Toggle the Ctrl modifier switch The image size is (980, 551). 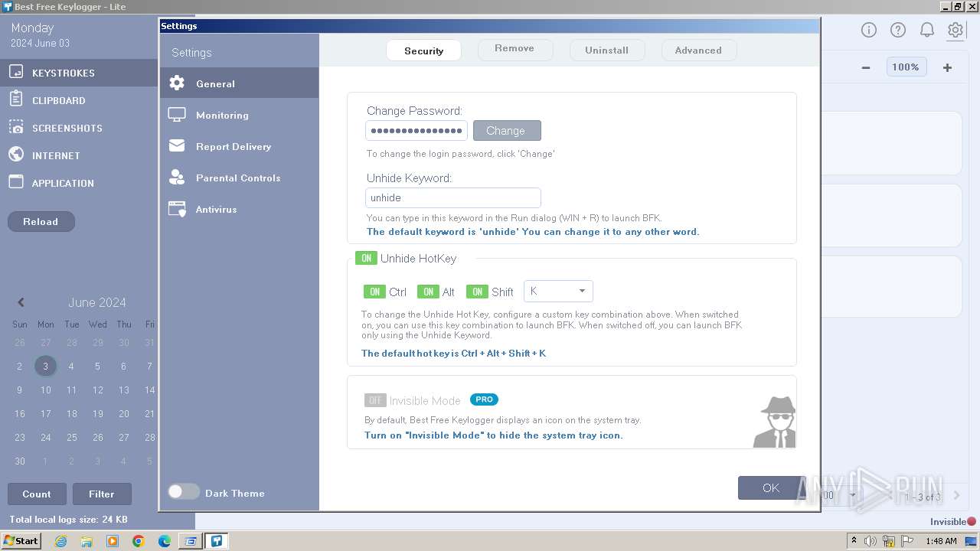coord(374,292)
